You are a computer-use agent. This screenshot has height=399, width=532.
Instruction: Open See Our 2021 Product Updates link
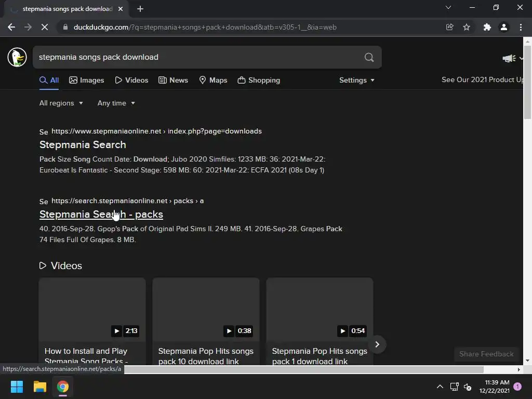[x=482, y=79]
